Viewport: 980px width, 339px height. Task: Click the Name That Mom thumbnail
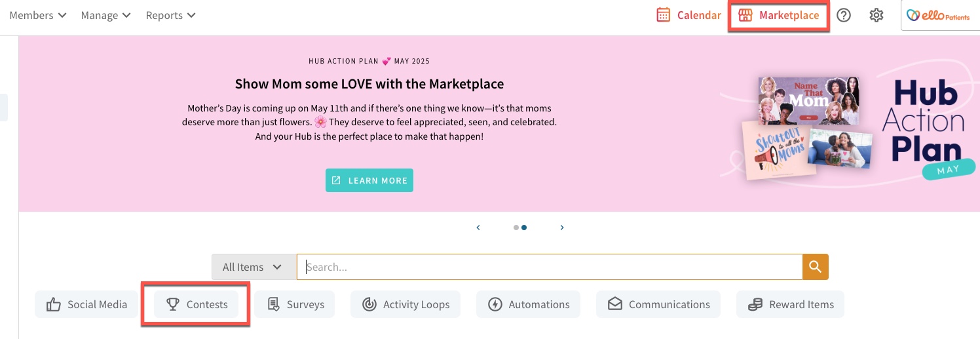[809, 100]
